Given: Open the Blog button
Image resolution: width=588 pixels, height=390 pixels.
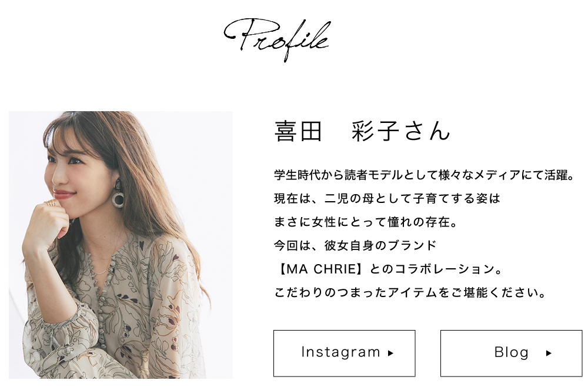Looking at the screenshot, I should (x=511, y=354).
